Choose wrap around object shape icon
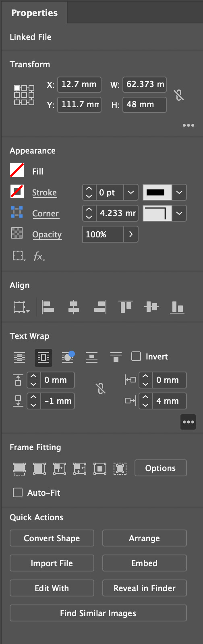The image size is (203, 644). pos(68,357)
